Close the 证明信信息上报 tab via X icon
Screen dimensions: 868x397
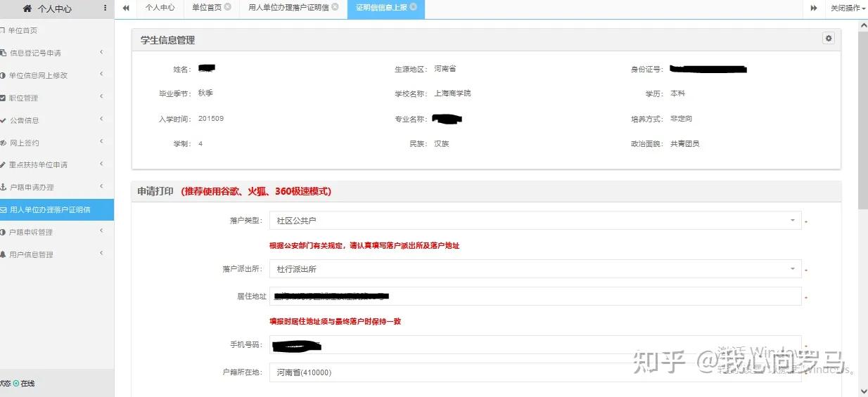(x=413, y=7)
